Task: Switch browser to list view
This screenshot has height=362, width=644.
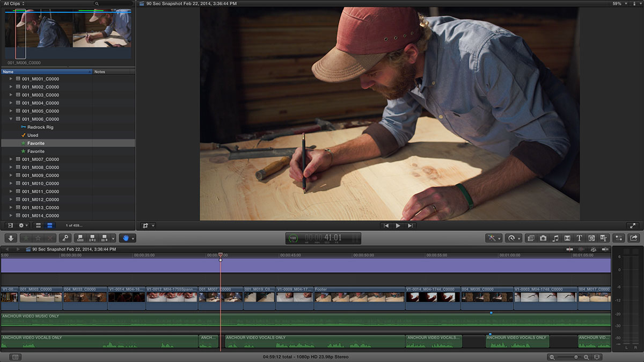Action: pos(49,226)
